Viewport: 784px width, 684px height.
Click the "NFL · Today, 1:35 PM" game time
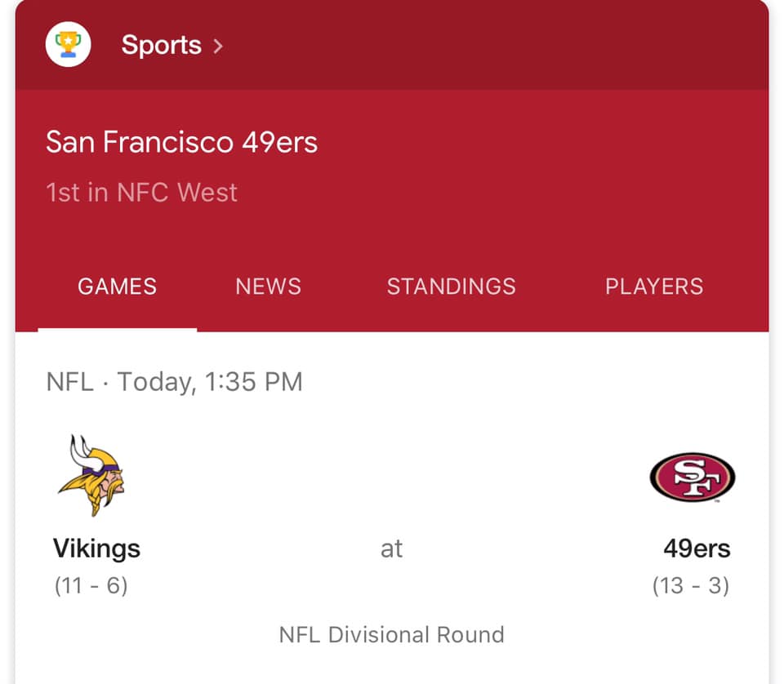pyautogui.click(x=174, y=381)
